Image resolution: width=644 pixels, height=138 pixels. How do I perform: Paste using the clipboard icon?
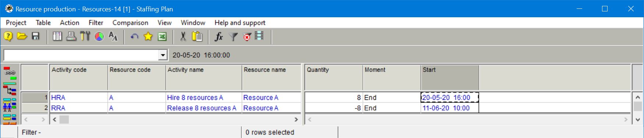(197, 36)
